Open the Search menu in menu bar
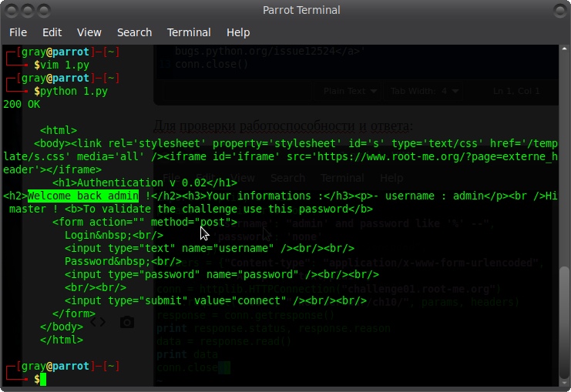The image size is (571, 392). [134, 32]
